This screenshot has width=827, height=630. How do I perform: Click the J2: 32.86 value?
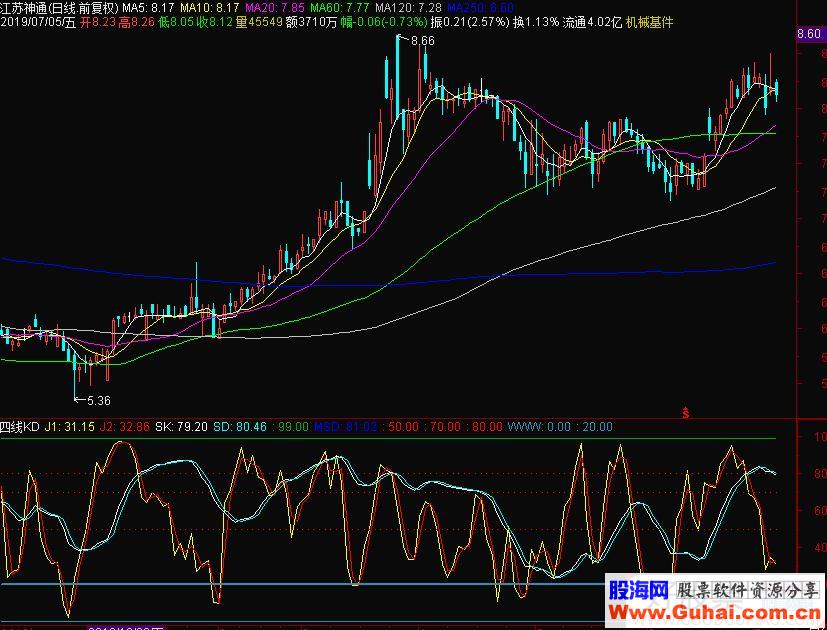(125, 426)
